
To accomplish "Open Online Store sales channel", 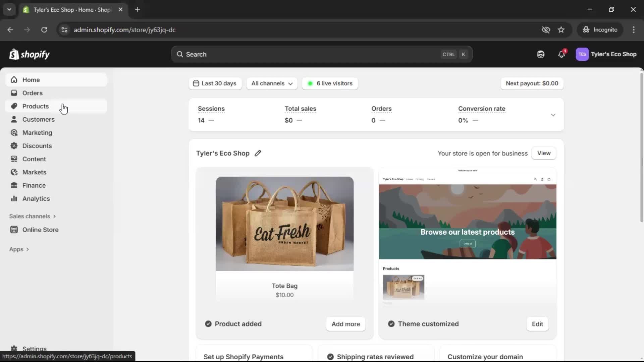I will (40, 230).
